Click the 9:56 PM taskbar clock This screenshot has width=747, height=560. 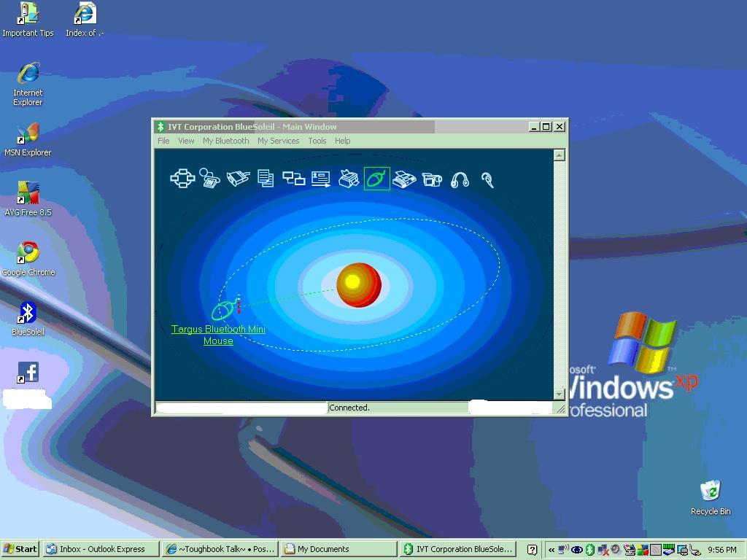click(x=722, y=550)
